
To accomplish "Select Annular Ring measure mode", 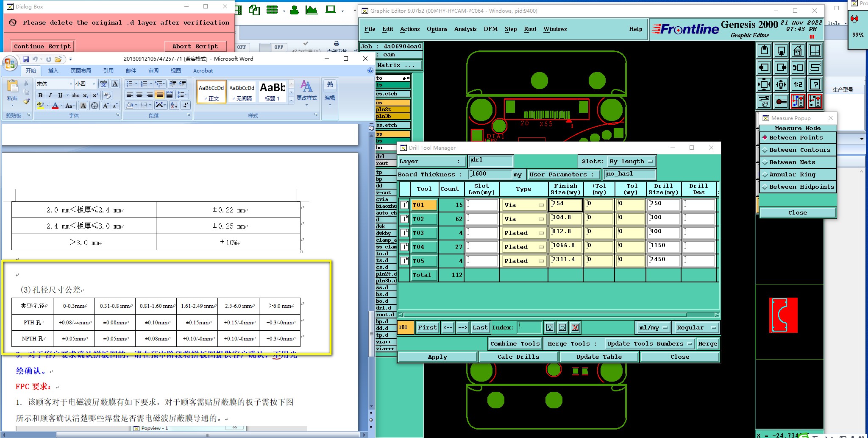I will (x=798, y=174).
